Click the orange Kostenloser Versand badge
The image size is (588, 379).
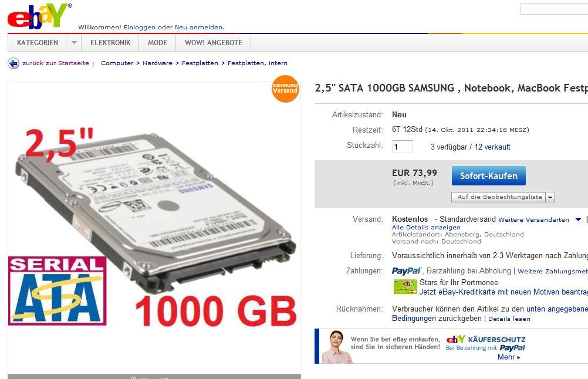(285, 89)
